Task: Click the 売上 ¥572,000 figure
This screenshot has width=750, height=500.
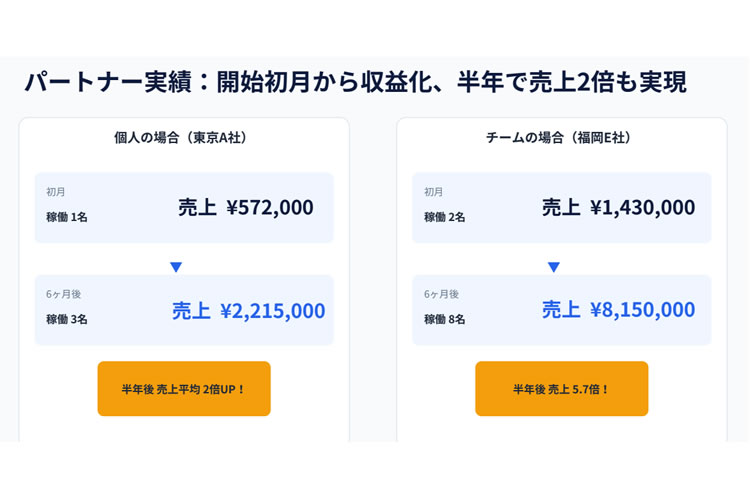Action: (246, 208)
